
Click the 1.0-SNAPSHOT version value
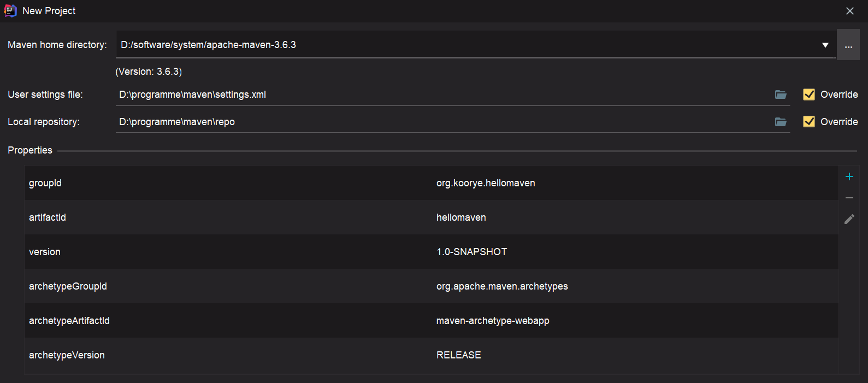(472, 252)
